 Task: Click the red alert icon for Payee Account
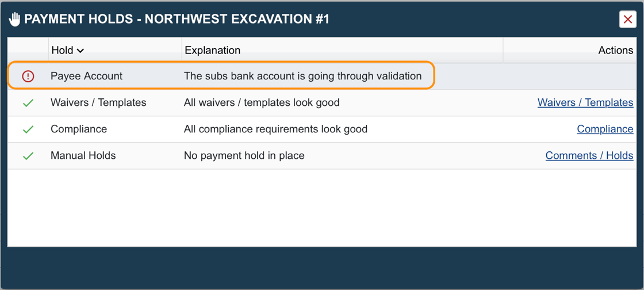point(28,76)
